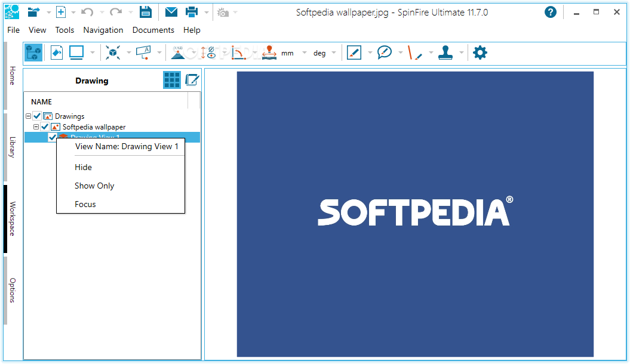Viewport: 630px width, 364px height.
Task: Choose Focus from the context menu
Action: (121, 204)
